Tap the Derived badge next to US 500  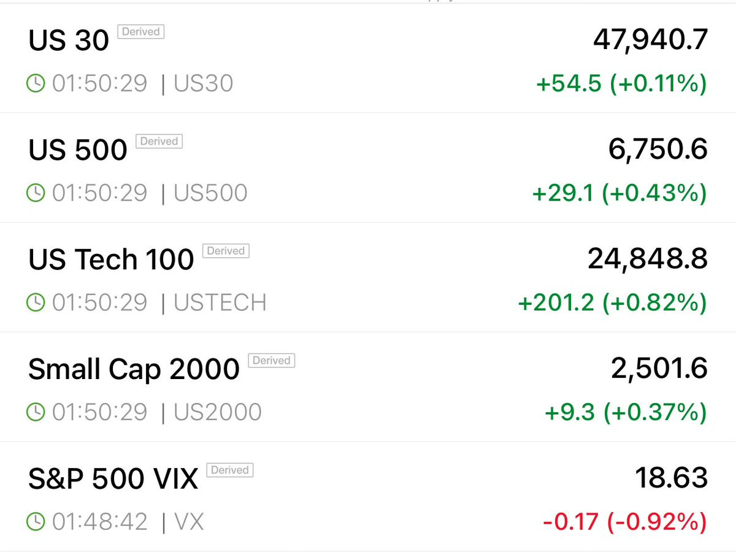tap(159, 142)
